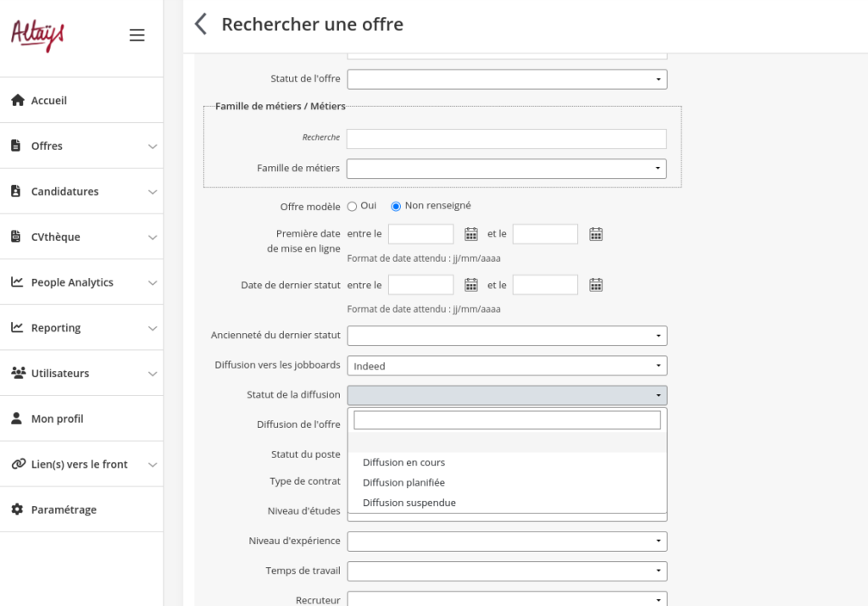Go to Accueil in sidebar
868x606 pixels.
pyautogui.click(x=49, y=100)
